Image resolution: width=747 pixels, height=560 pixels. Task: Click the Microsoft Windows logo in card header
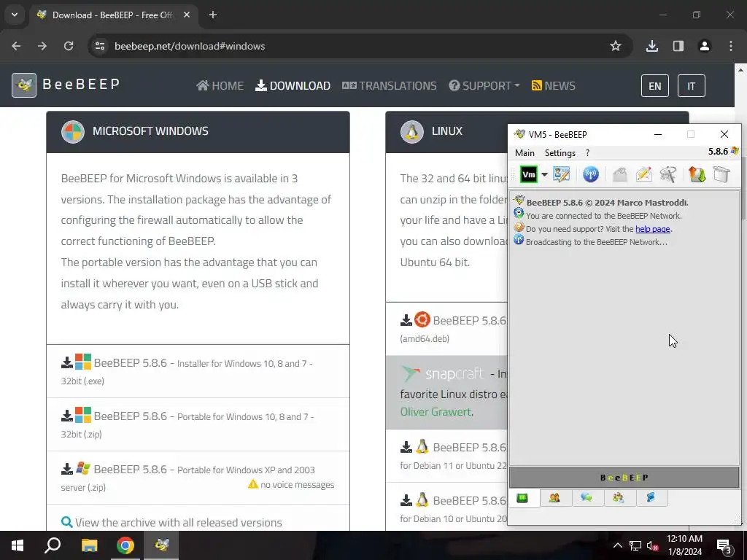(73, 132)
